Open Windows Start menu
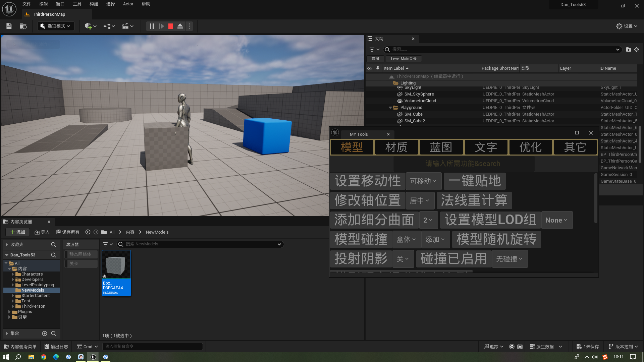Screen dimensions: 644x362 [x=6, y=357]
